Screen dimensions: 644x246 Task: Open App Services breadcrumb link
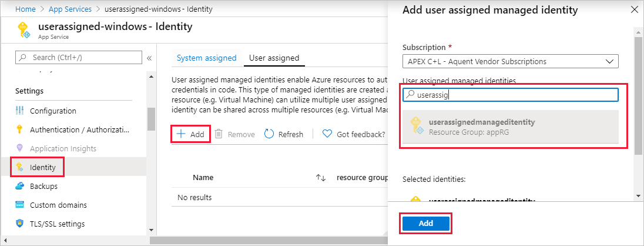coord(69,9)
